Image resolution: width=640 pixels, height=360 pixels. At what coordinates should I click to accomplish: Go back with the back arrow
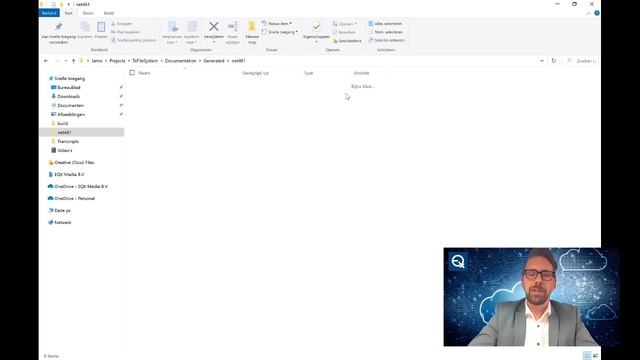[x=46, y=61]
